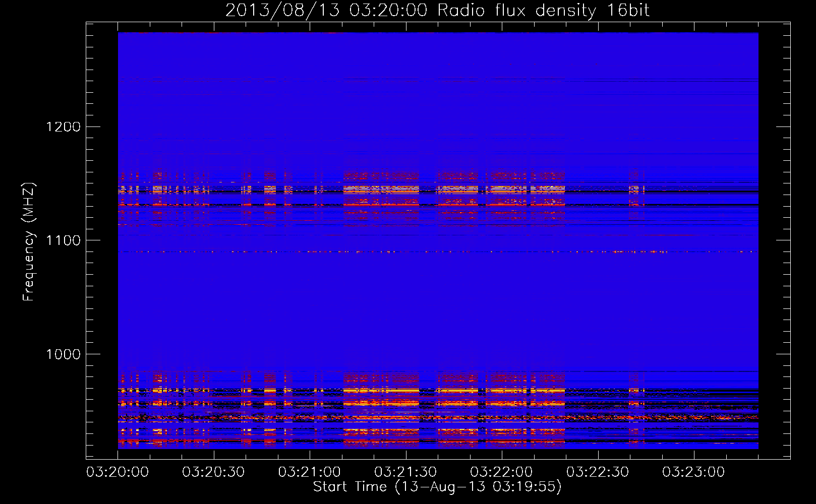Click the "Start Time (13-Aug-13 03:19:55)" label
Screen dimensions: 816x504
coord(437,486)
